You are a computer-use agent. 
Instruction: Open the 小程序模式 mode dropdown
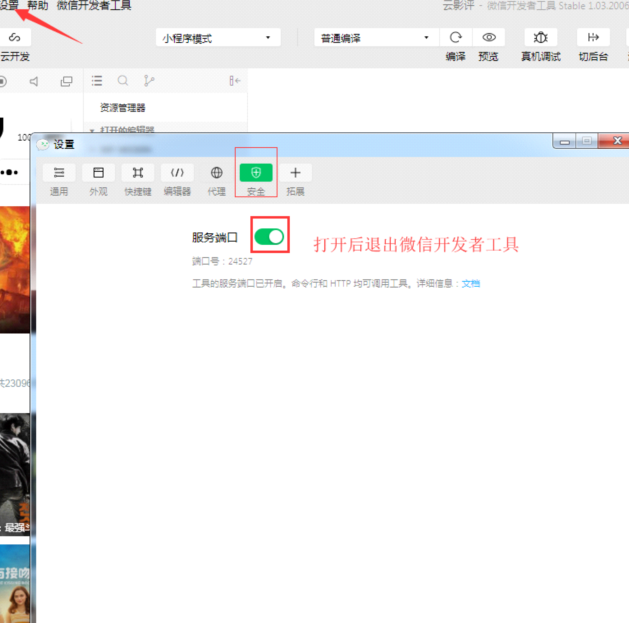[x=218, y=38]
